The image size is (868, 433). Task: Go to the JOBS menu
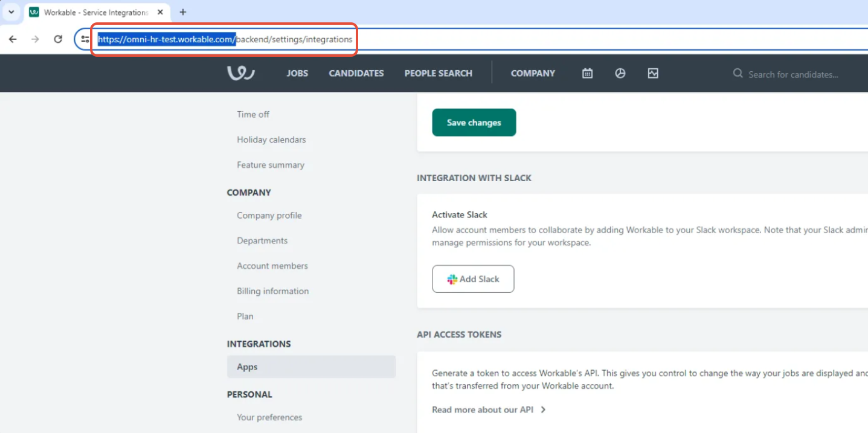click(297, 73)
